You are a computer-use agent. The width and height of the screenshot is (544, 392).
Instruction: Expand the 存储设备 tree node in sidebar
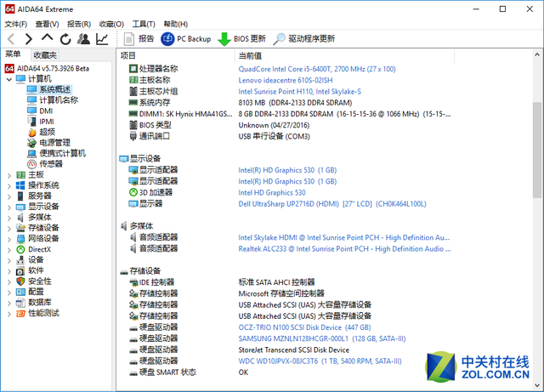click(x=9, y=229)
